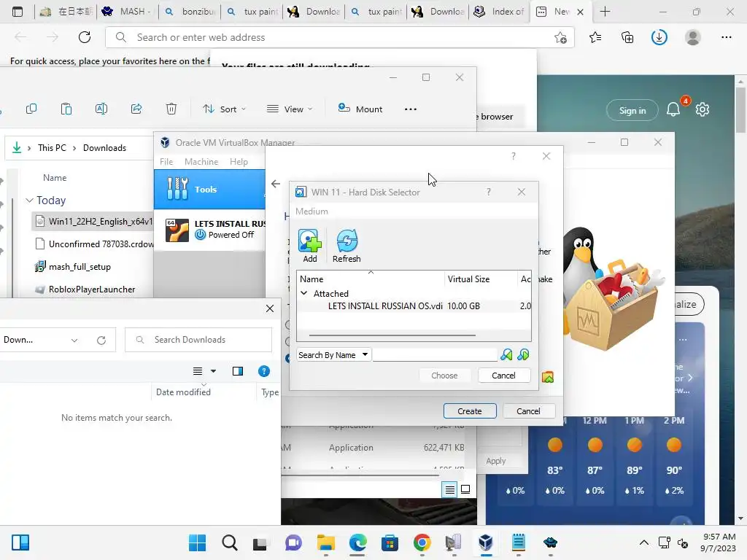Open a new browser tab with plus button
Image resolution: width=747 pixels, height=560 pixels.
point(605,12)
